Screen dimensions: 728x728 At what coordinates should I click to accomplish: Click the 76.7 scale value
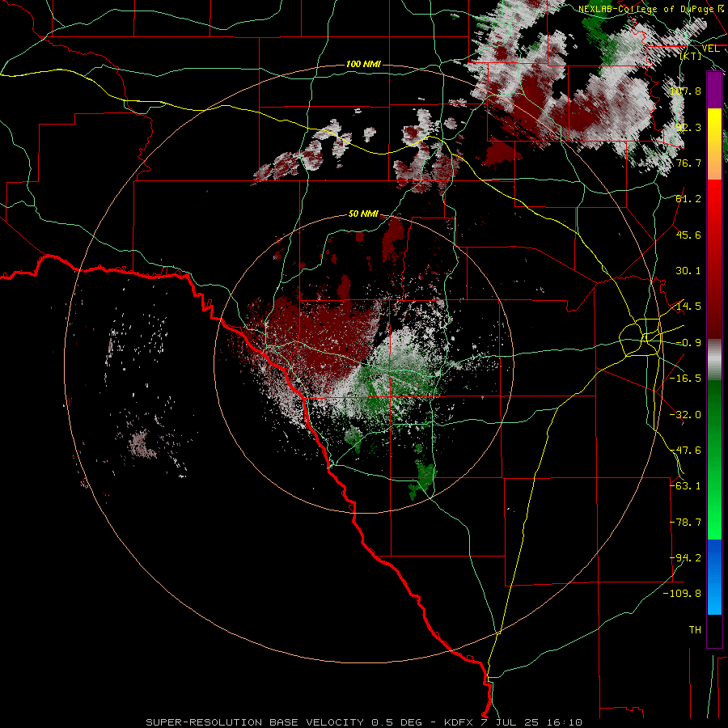(688, 163)
